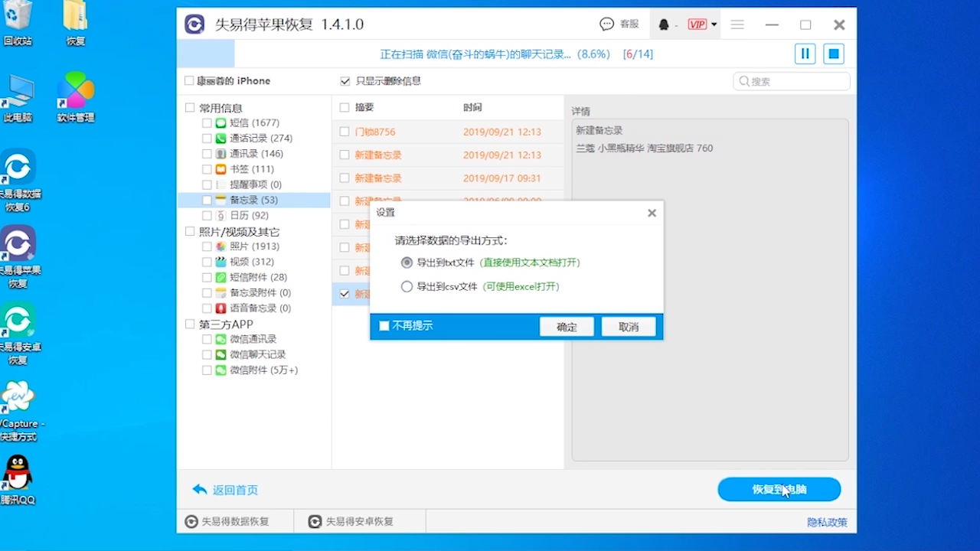Screen dimensions: 980x551
Task: Click the bell notification icon
Action: click(x=664, y=24)
